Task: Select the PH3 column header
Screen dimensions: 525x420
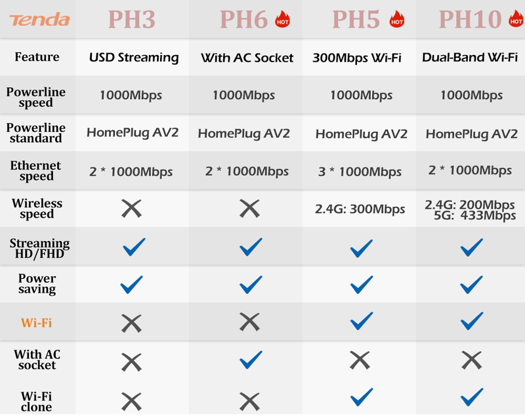Action: [x=131, y=20]
